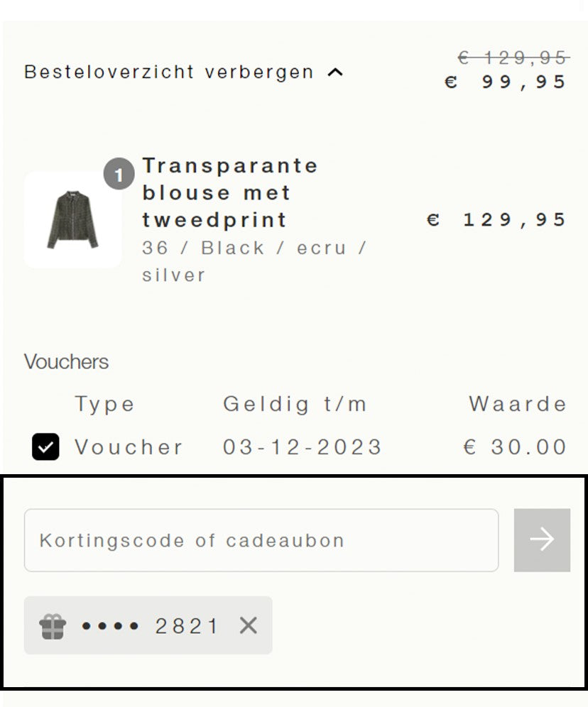The height and width of the screenshot is (707, 588).
Task: Focus the "Kortingscode of cadeaubon" input field
Action: point(261,540)
